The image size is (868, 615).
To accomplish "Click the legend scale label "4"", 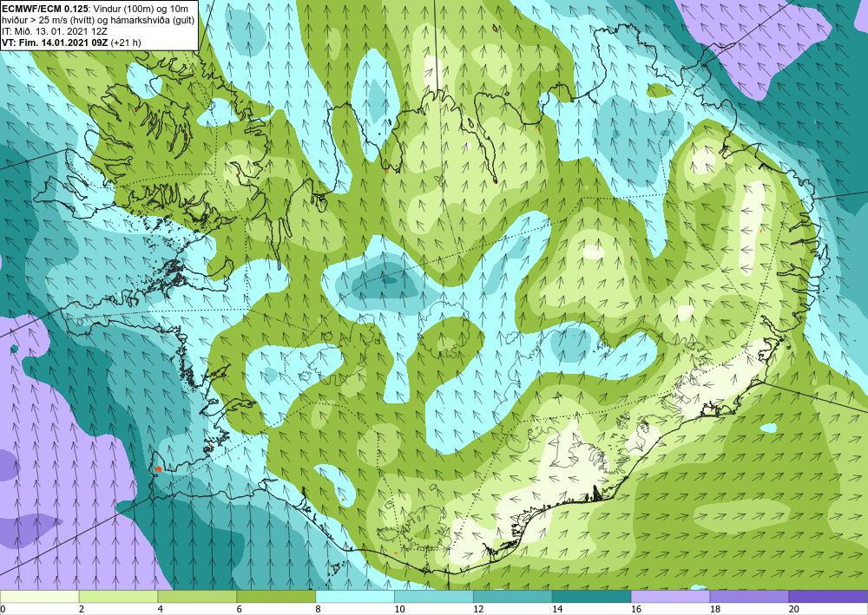I will (x=161, y=609).
